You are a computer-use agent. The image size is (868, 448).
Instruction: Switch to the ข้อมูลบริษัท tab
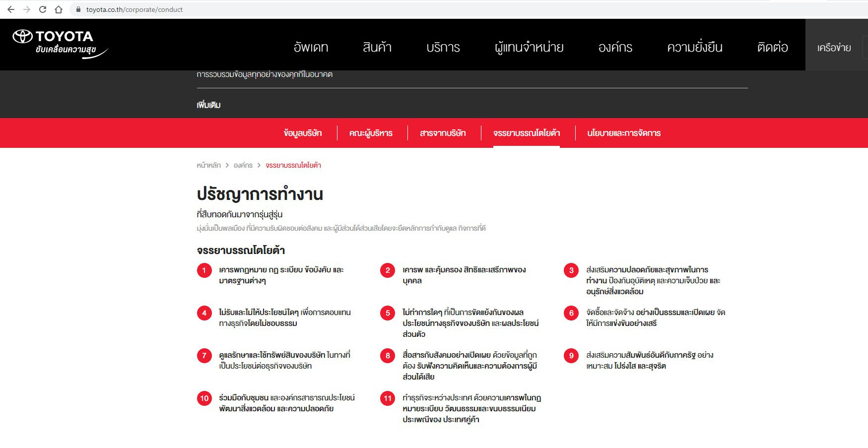(303, 133)
